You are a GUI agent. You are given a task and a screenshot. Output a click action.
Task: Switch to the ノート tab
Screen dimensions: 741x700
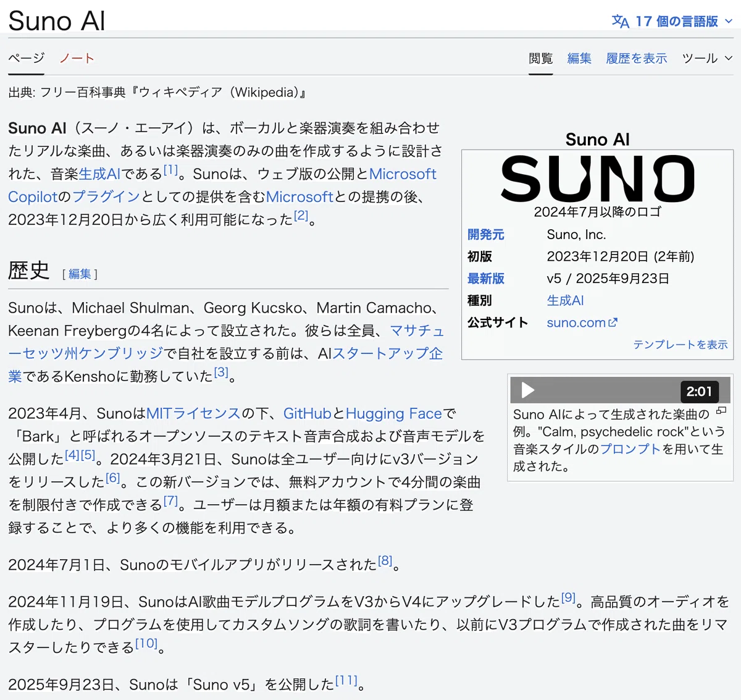[x=77, y=58]
